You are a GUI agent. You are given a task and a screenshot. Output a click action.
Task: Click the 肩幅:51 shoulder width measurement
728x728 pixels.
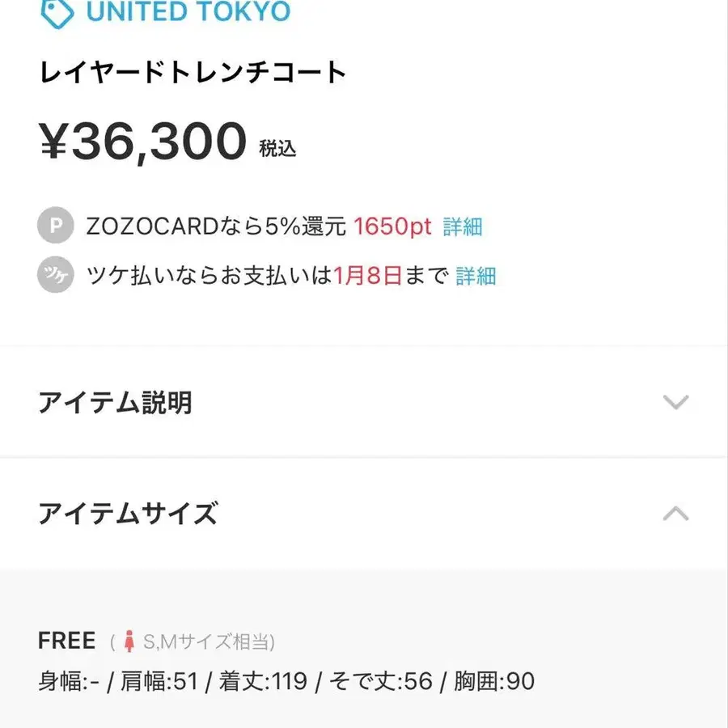(x=158, y=681)
